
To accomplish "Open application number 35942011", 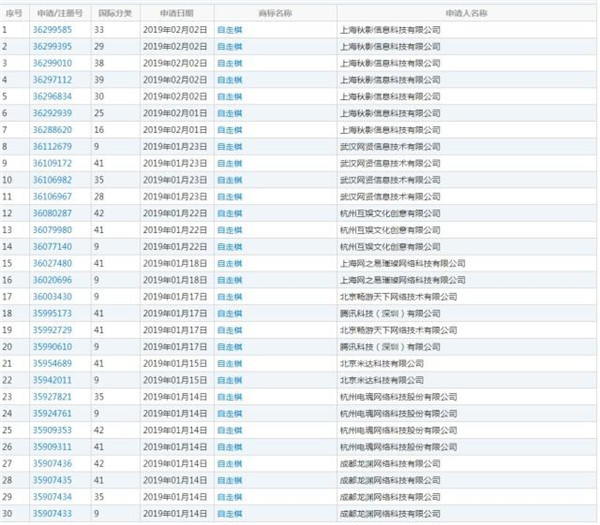I will point(52,380).
